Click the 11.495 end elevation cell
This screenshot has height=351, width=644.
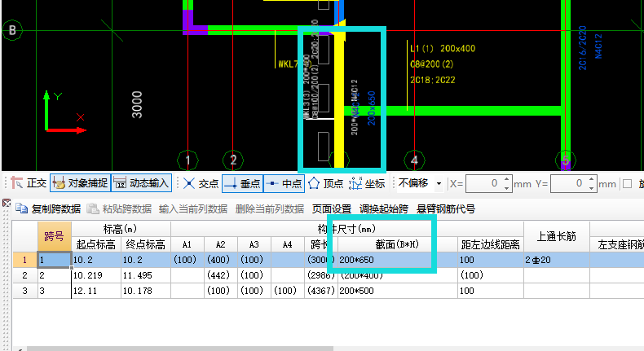click(x=146, y=275)
